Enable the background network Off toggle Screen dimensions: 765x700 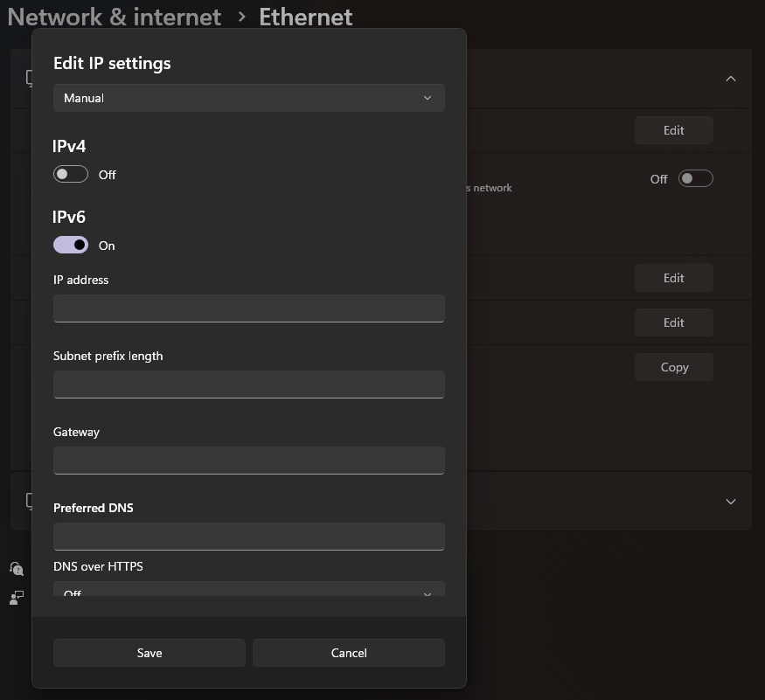coord(696,178)
